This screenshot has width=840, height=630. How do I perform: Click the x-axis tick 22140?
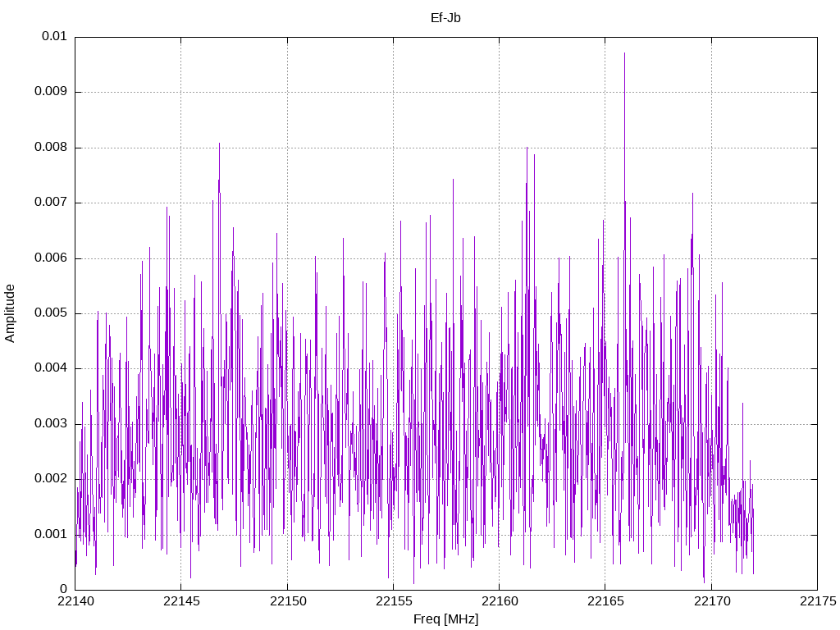click(x=75, y=601)
